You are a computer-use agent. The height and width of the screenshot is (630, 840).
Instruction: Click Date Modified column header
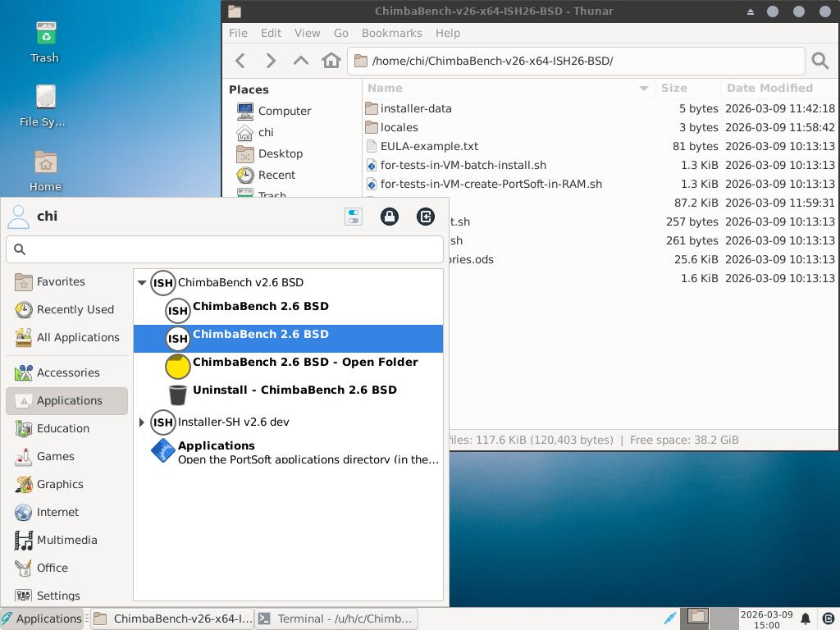[779, 89]
